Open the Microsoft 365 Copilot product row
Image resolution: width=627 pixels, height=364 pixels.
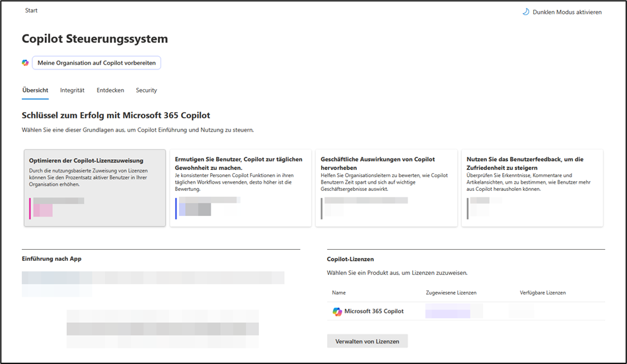466,311
